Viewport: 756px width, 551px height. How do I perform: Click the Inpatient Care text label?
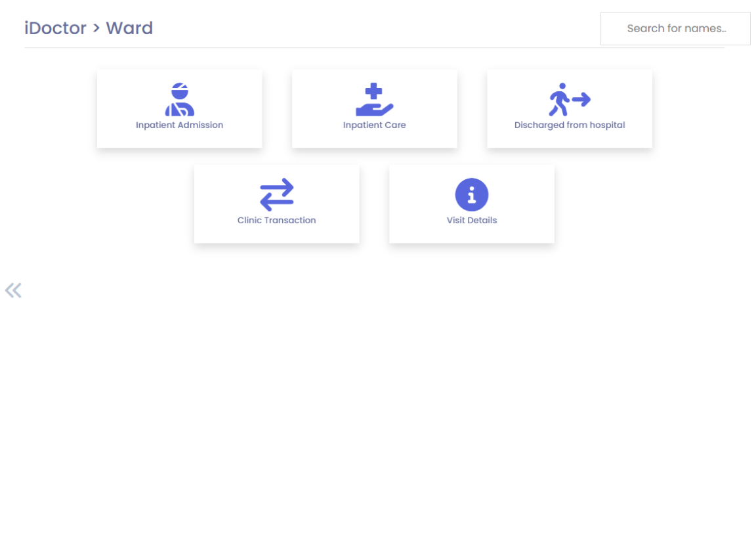(374, 125)
